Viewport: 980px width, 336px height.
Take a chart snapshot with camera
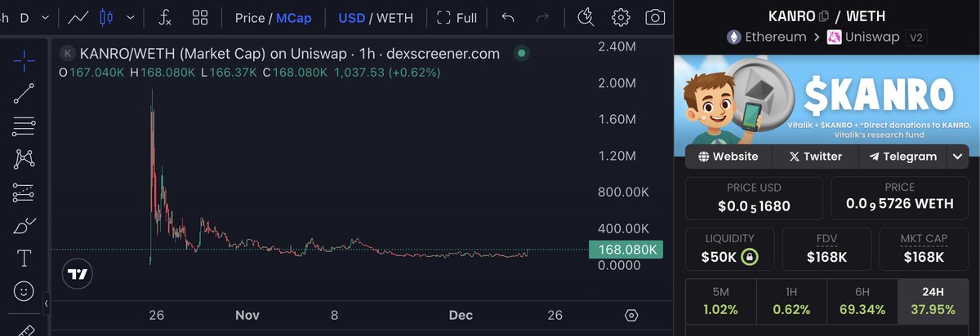pos(654,17)
